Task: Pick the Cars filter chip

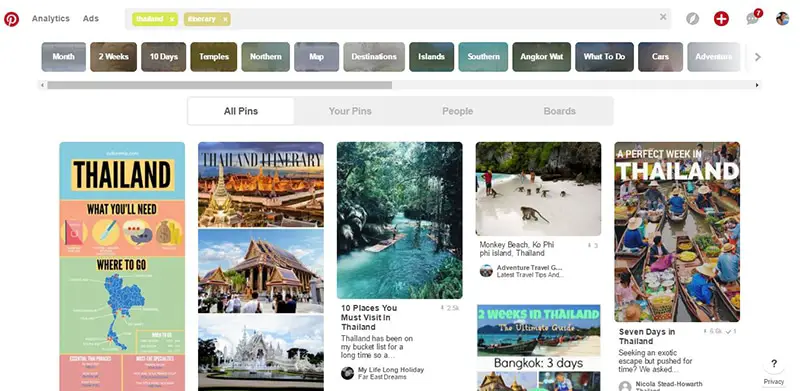Action: 660,57
